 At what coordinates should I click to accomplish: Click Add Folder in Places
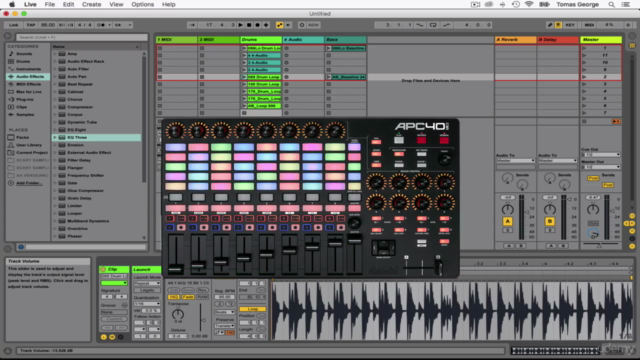(x=29, y=183)
